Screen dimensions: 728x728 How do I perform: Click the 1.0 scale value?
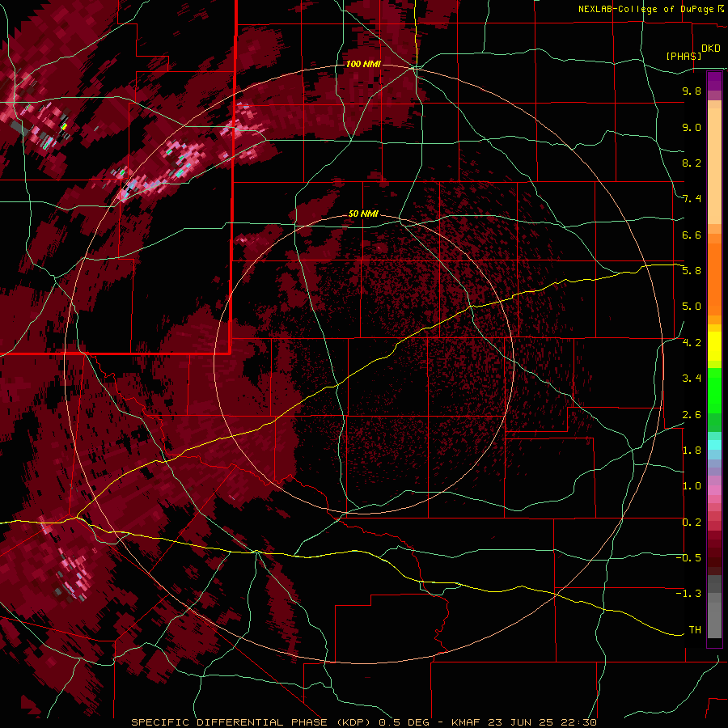click(692, 486)
